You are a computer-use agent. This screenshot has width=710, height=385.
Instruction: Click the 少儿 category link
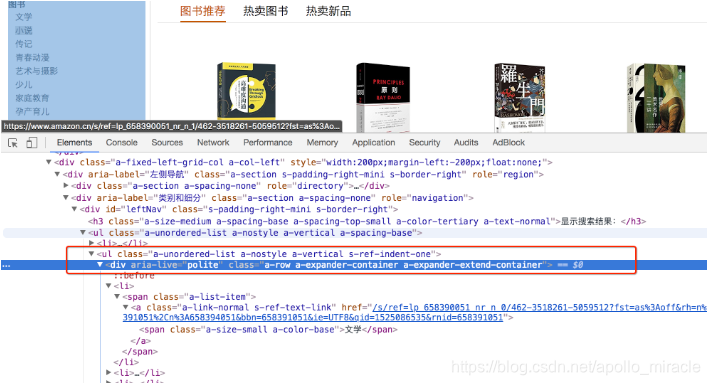point(24,85)
